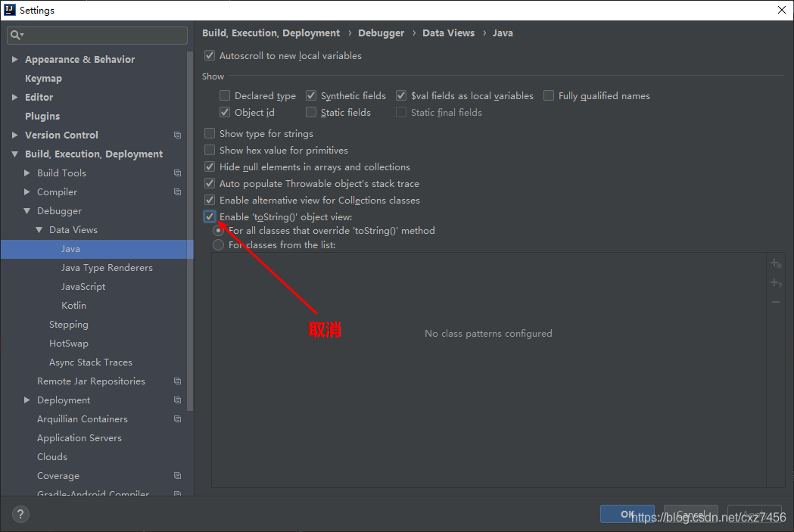Open Async Stack Traces settings

(91, 362)
